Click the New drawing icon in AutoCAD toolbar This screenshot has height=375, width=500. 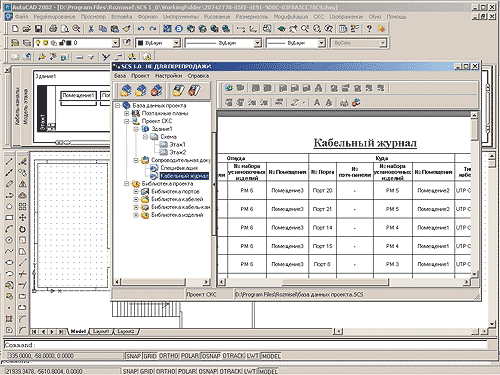[15, 29]
